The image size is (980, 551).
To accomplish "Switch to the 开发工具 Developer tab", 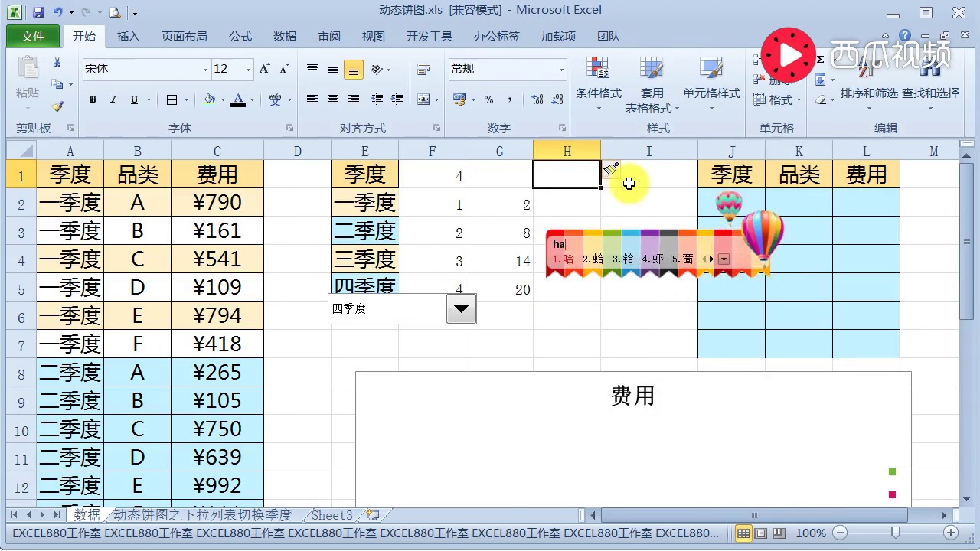I will coord(430,36).
